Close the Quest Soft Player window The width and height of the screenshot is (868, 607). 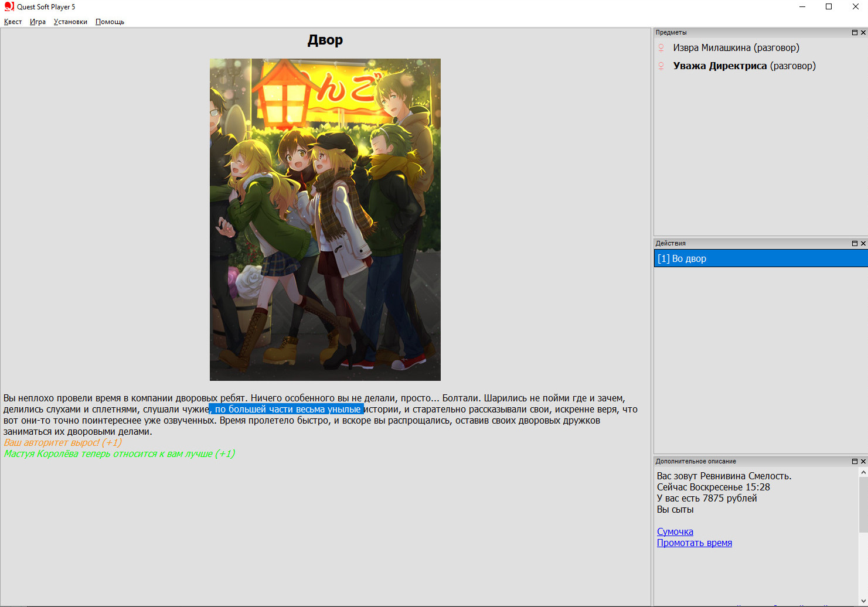(855, 7)
